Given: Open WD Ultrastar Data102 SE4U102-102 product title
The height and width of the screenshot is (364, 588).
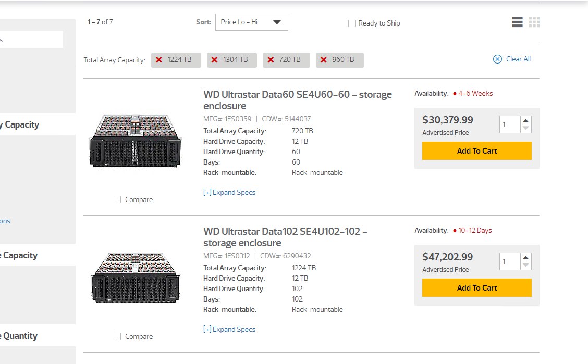Looking at the screenshot, I should pyautogui.click(x=285, y=237).
